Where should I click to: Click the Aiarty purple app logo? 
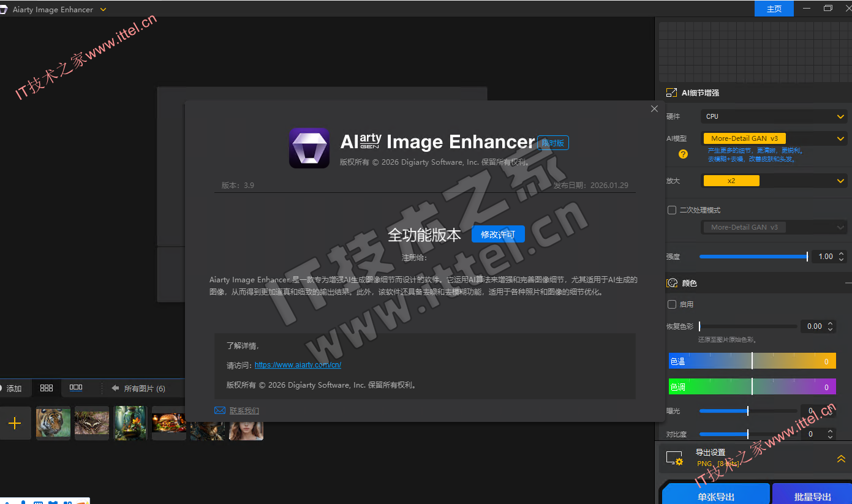(309, 148)
